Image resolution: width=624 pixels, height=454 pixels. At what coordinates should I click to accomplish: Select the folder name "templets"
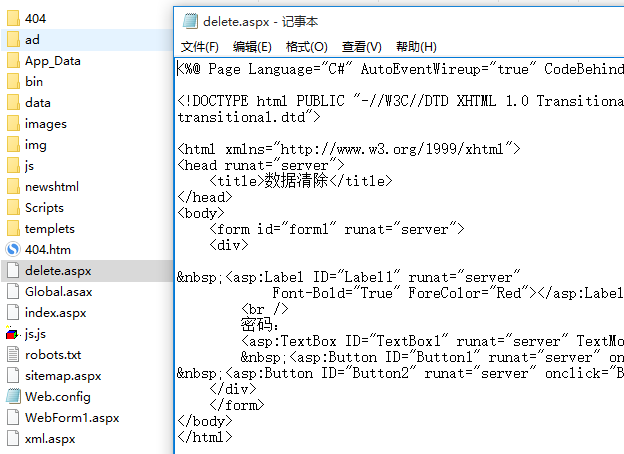pyautogui.click(x=50, y=229)
